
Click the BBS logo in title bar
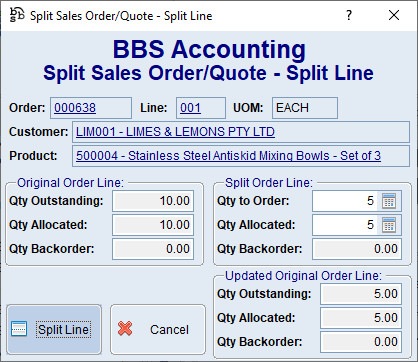pos(17,15)
